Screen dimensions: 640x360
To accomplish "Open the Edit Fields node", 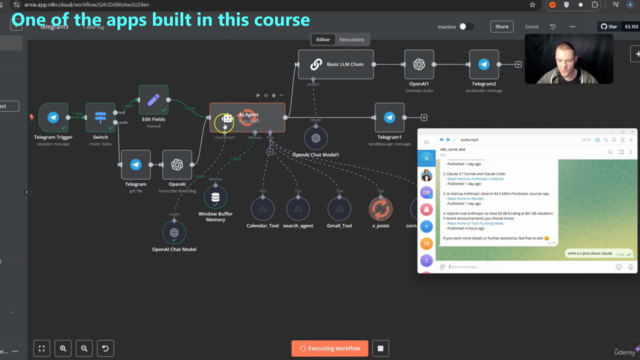I will [x=153, y=100].
